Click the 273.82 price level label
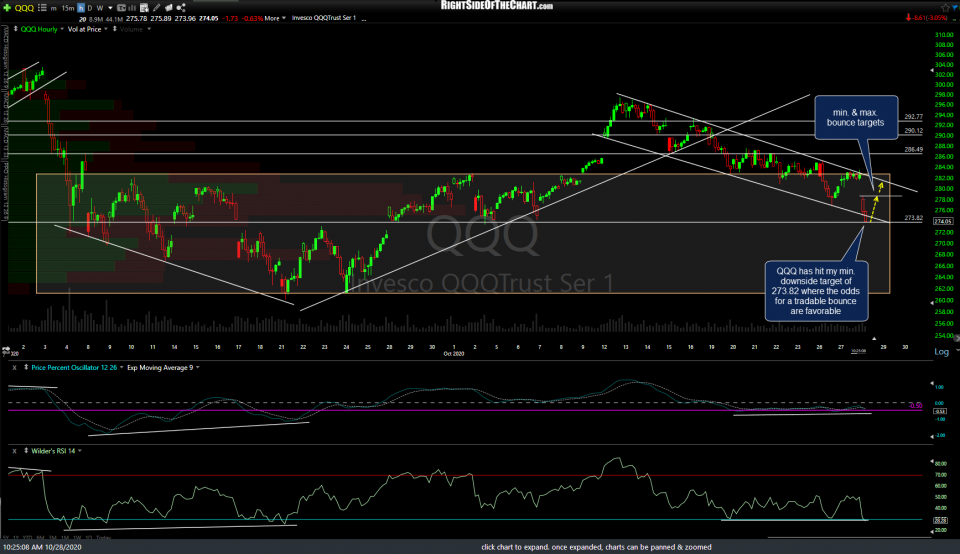This screenshot has height=554, width=960. click(913, 218)
